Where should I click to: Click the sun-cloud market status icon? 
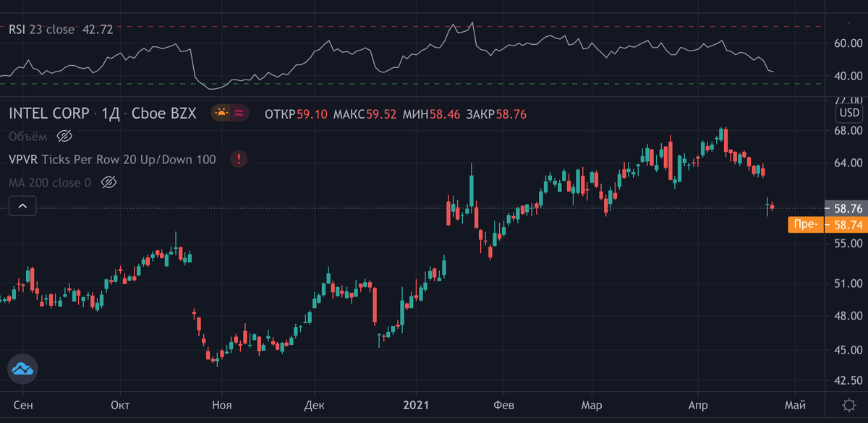pyautogui.click(x=220, y=113)
